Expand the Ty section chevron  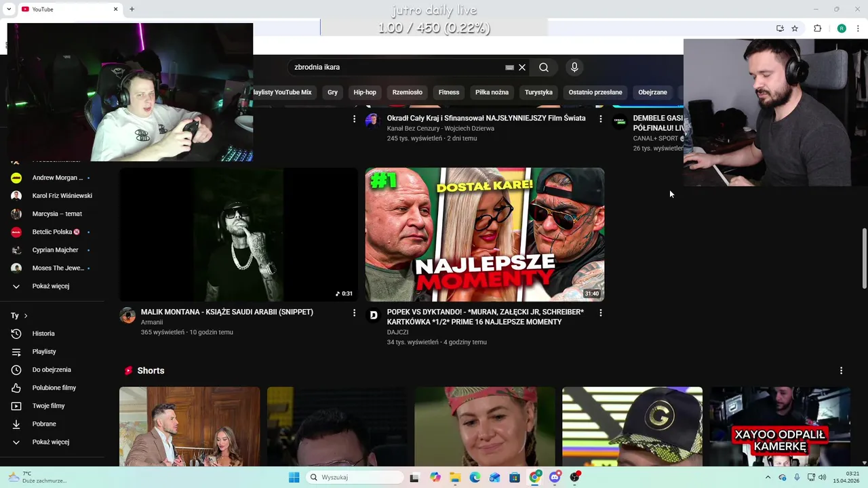[x=26, y=316]
